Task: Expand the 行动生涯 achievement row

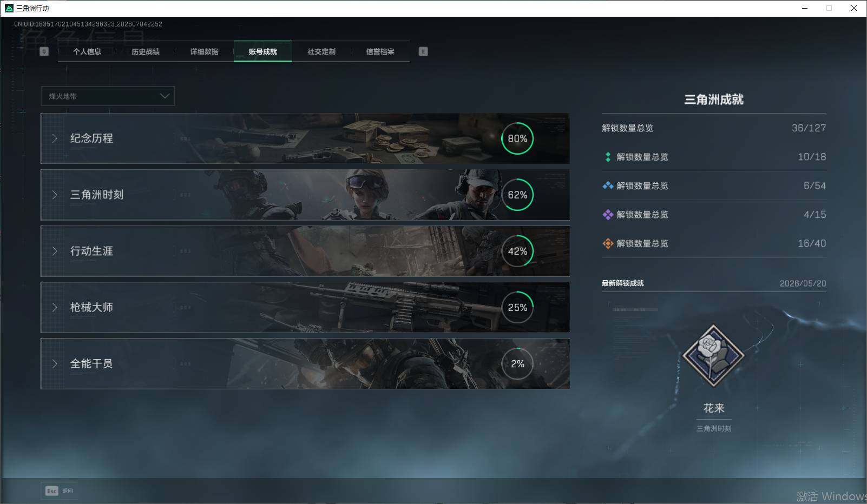Action: (305, 251)
